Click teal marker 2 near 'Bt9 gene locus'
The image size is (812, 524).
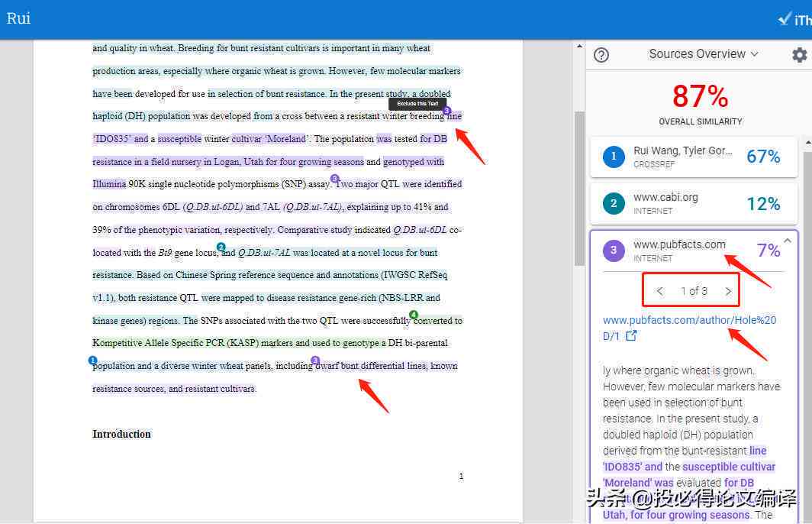(x=221, y=247)
